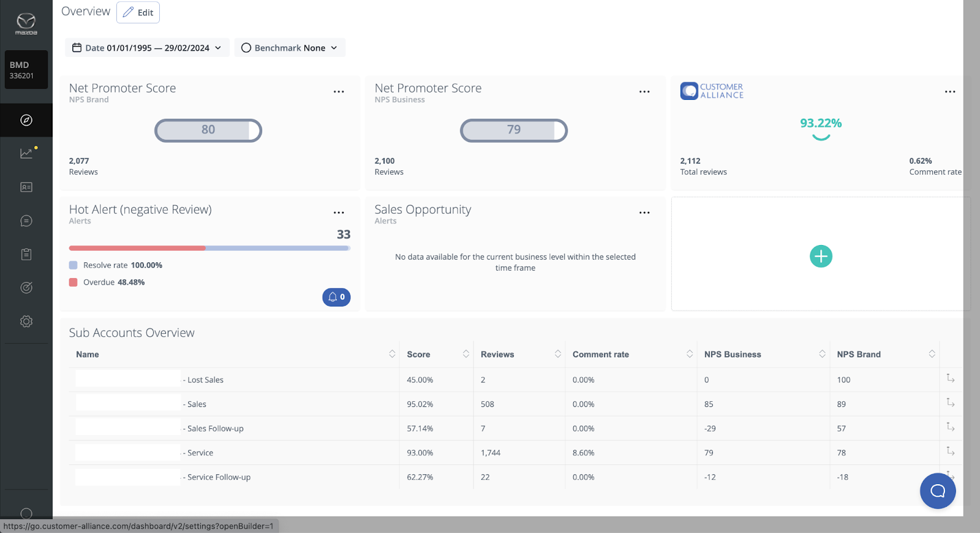Click the Edit overview button
Viewport: 980px width, 533px height.
(138, 12)
